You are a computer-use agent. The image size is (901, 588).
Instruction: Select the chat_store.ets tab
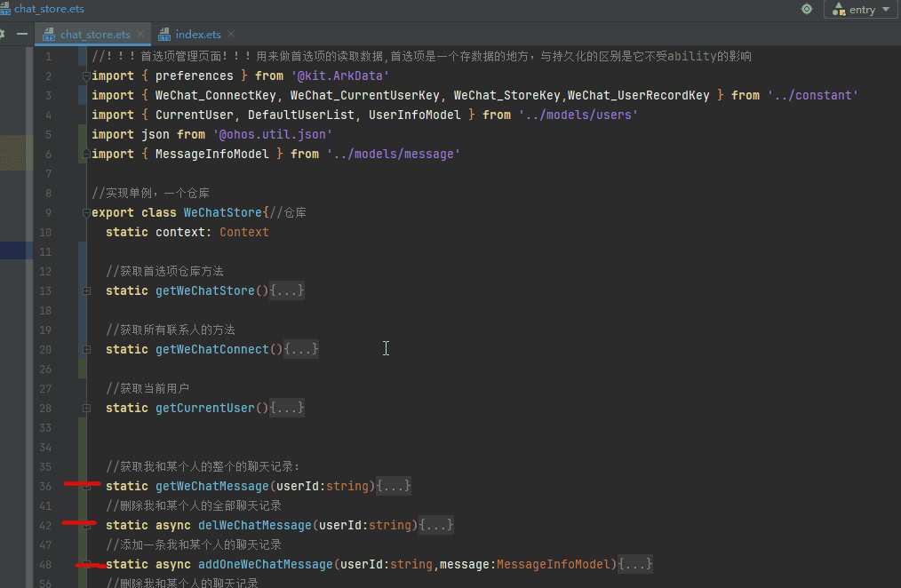94,35
